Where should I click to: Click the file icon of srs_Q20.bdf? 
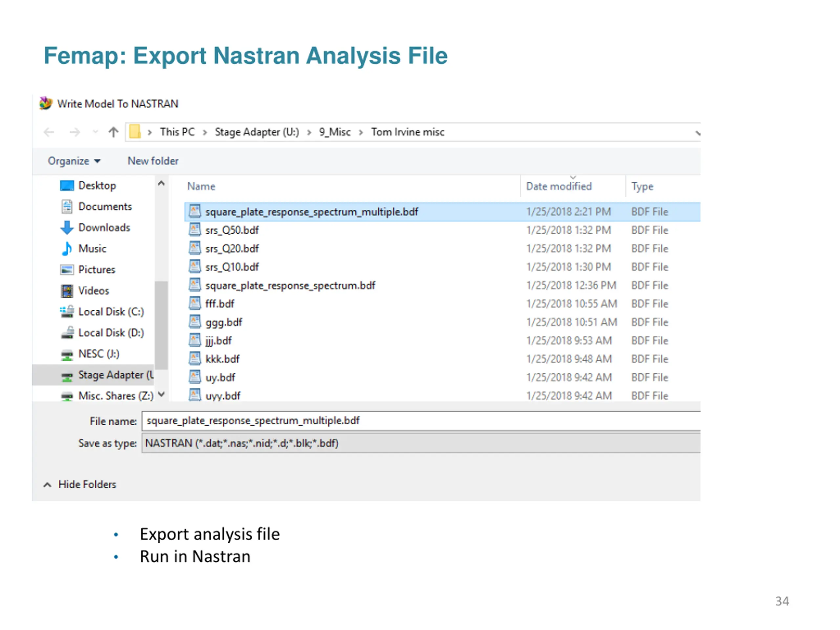(195, 248)
